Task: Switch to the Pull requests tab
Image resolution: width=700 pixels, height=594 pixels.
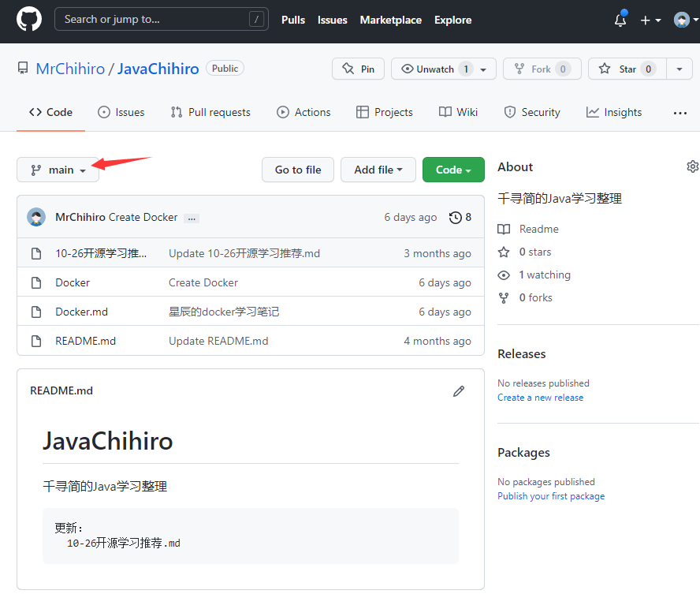Action: point(210,112)
